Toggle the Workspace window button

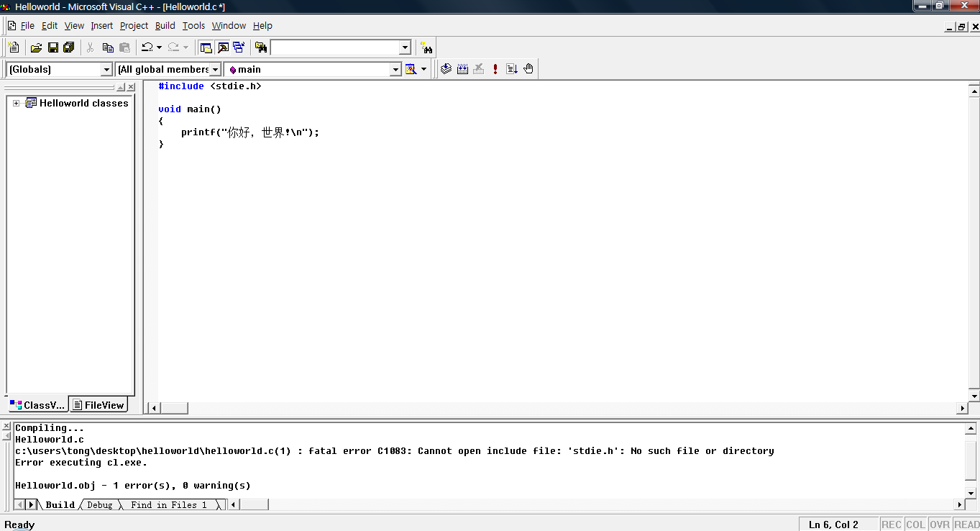click(x=206, y=47)
